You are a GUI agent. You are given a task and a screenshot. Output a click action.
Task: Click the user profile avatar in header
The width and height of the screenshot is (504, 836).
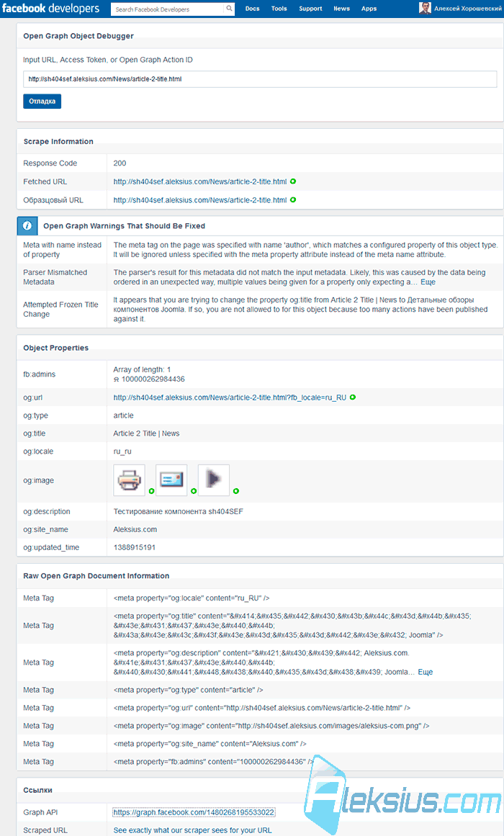425,8
